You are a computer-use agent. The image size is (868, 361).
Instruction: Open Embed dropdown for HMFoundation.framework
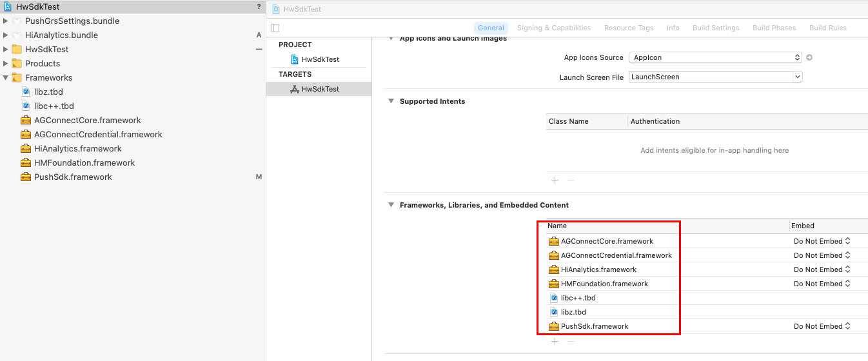click(x=822, y=284)
